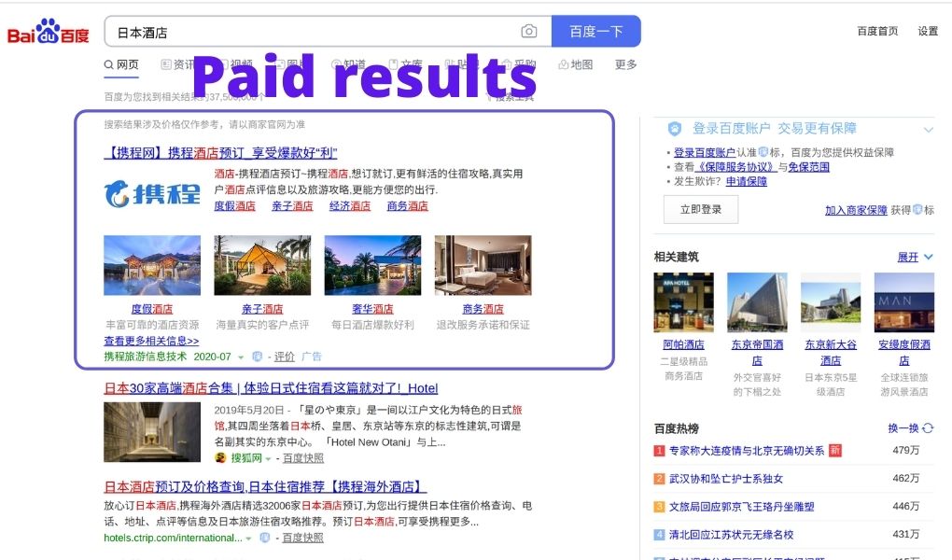Open the 经济酒店 sublink
Viewport: 952px width, 560px height.
[350, 206]
